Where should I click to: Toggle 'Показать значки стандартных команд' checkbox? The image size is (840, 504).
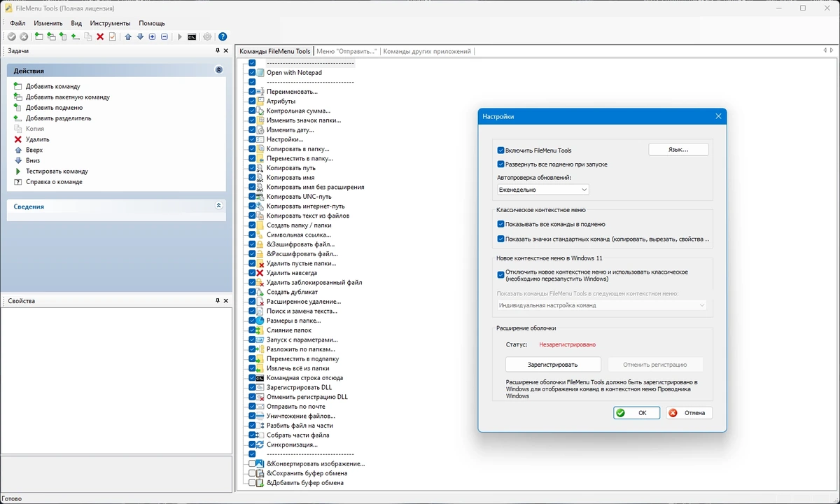tap(501, 239)
